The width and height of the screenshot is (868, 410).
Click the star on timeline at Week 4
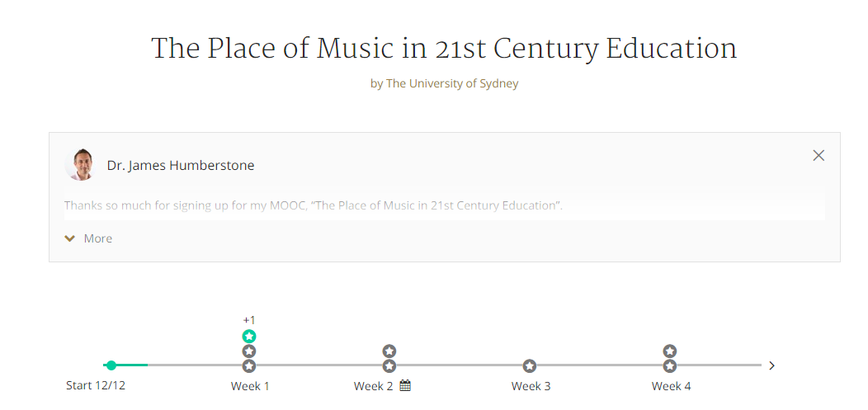(x=670, y=365)
